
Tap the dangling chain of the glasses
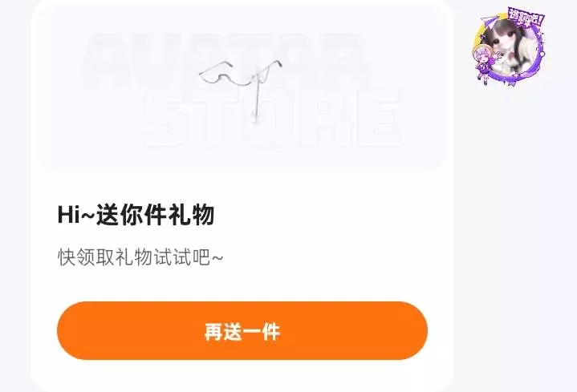256,98
